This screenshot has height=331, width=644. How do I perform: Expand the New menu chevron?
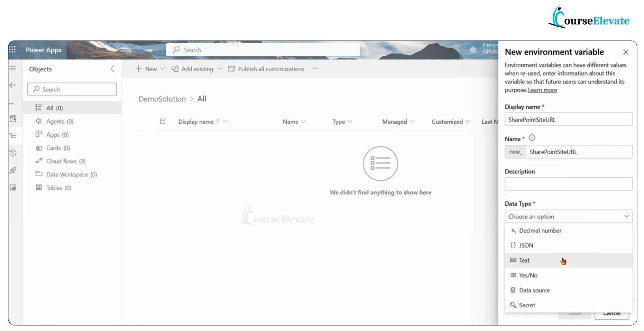pyautogui.click(x=163, y=69)
